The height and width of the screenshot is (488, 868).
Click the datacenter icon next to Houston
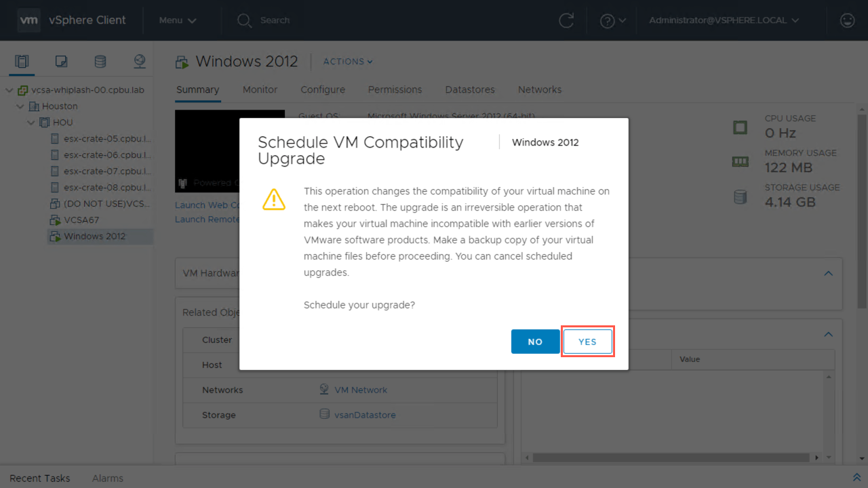[x=35, y=106]
